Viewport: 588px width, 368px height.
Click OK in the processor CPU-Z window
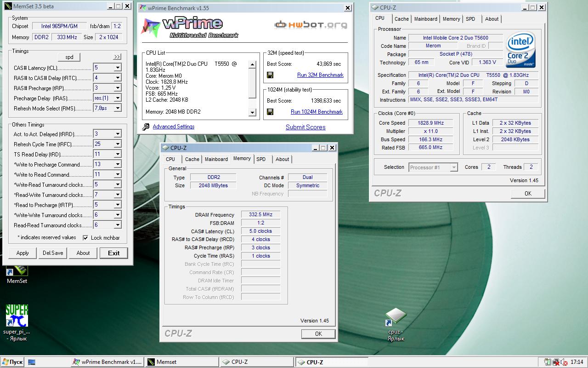click(528, 194)
